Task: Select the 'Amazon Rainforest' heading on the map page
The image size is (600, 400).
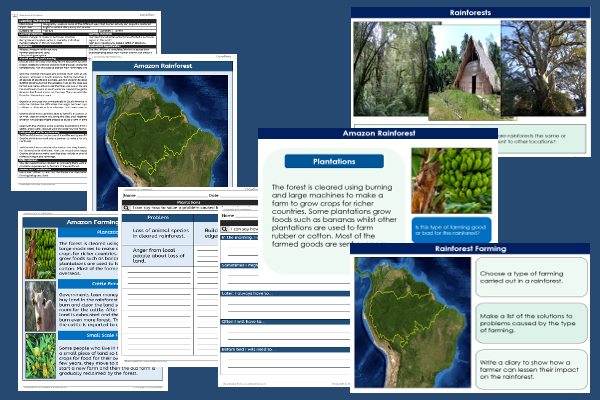Action: [x=163, y=66]
